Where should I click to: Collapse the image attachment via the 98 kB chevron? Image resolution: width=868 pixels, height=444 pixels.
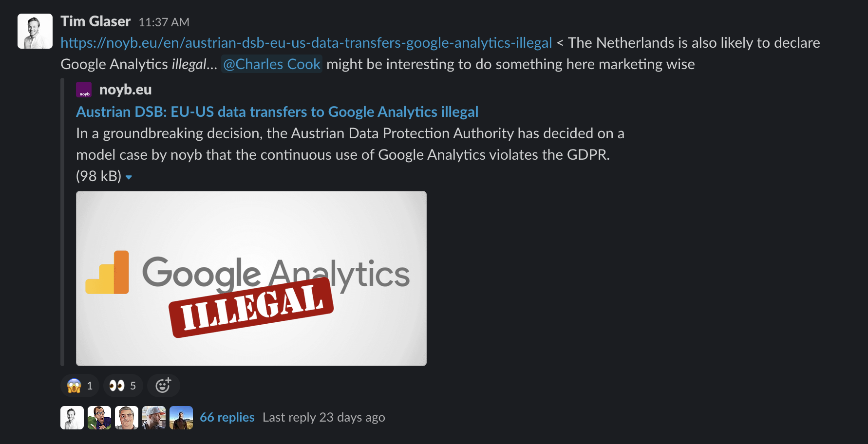[129, 177]
